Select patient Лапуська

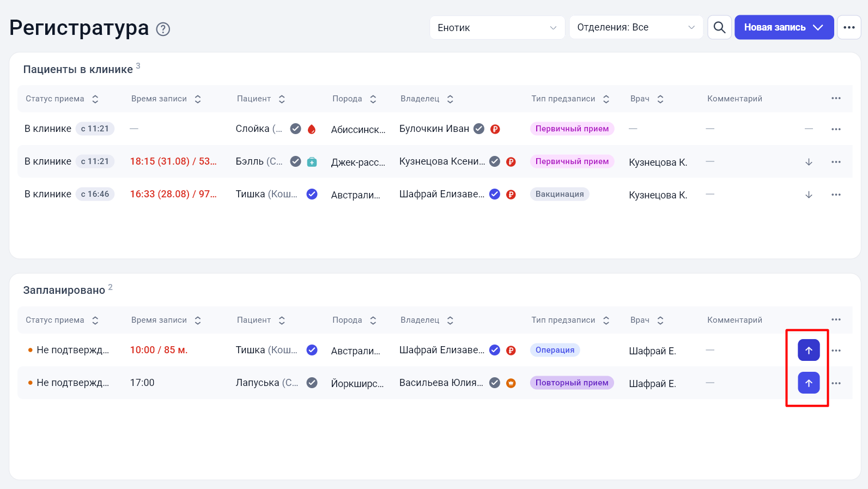pos(267,383)
